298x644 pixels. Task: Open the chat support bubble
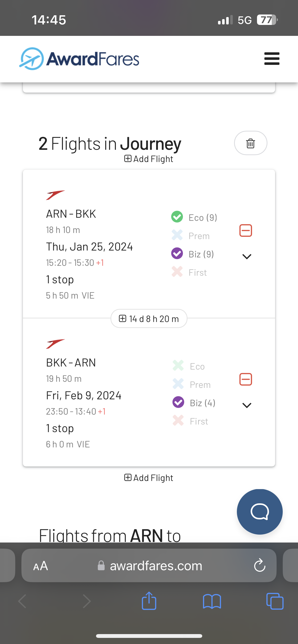pyautogui.click(x=260, y=512)
